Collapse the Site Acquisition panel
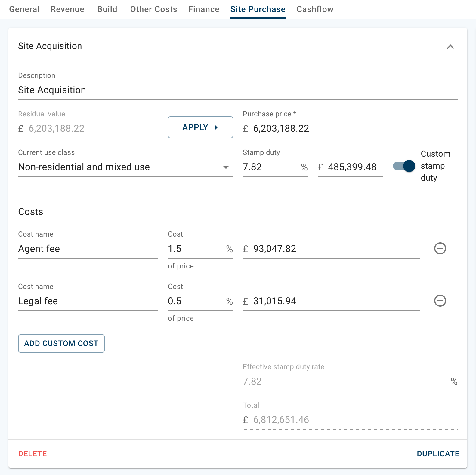Screen dimensions: 476x475 [x=450, y=47]
